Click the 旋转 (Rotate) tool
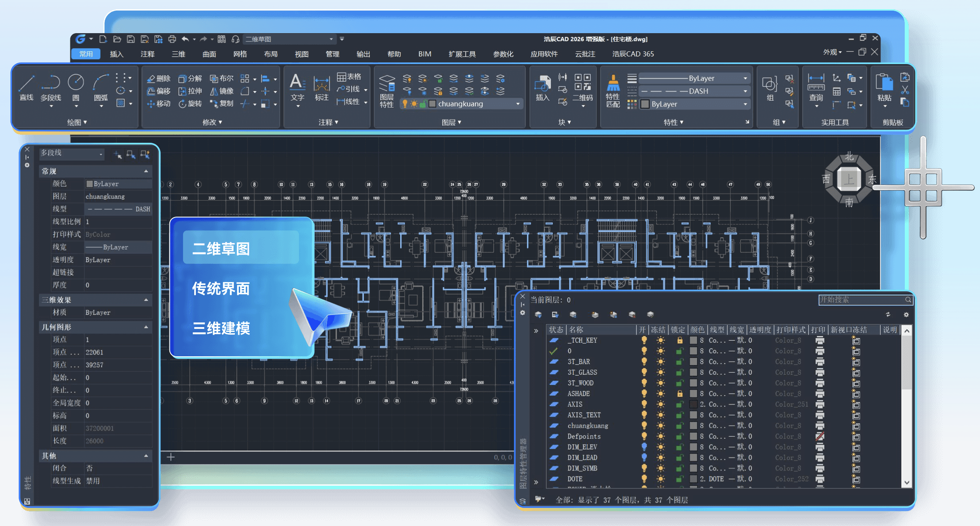 tap(190, 103)
